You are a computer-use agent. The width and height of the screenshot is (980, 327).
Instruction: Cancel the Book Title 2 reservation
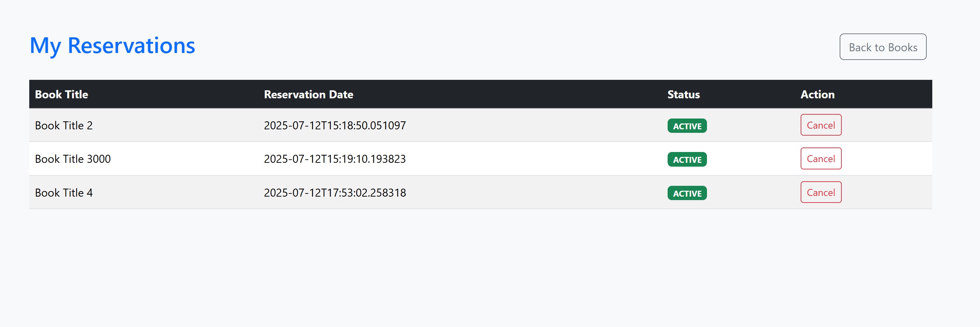tap(820, 125)
